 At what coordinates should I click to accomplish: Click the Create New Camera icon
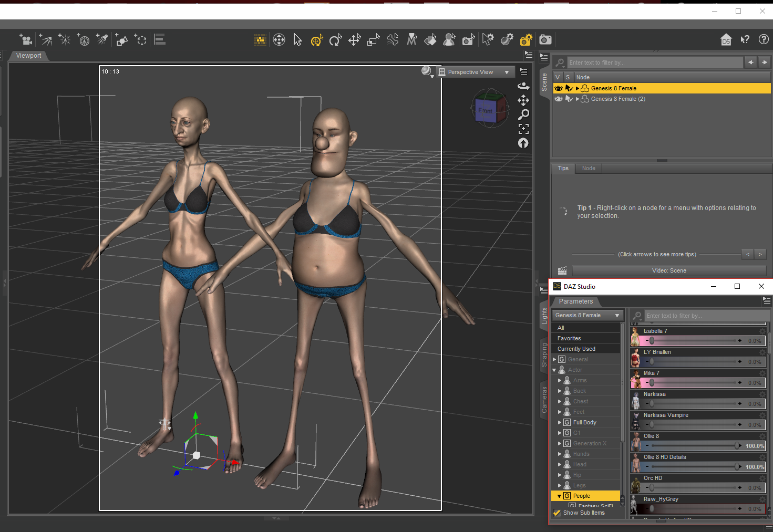coord(26,39)
